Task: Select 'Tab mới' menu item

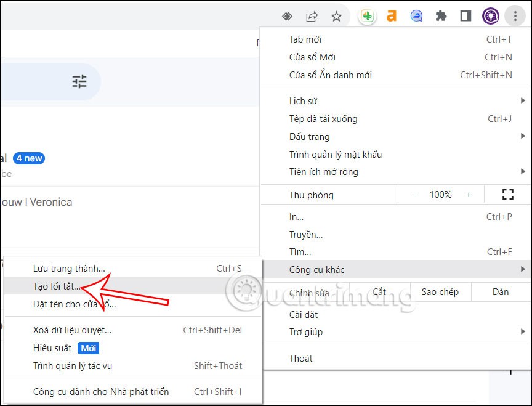Action: tap(395, 39)
